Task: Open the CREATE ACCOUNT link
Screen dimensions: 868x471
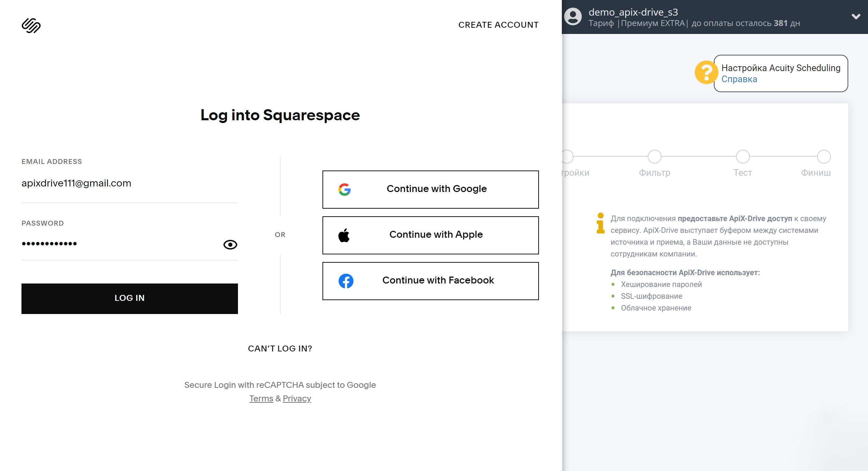Action: pyautogui.click(x=498, y=25)
